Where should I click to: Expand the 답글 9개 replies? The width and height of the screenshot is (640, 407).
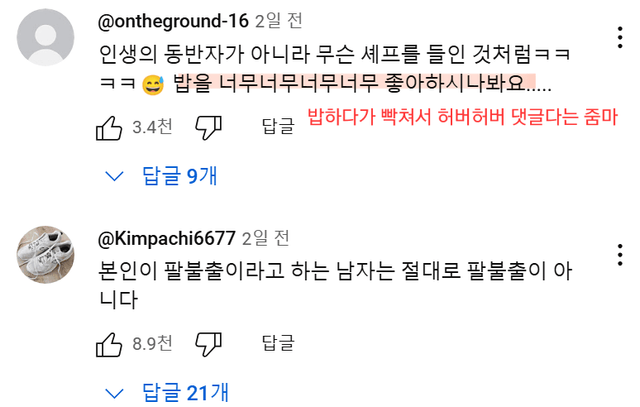(x=179, y=176)
